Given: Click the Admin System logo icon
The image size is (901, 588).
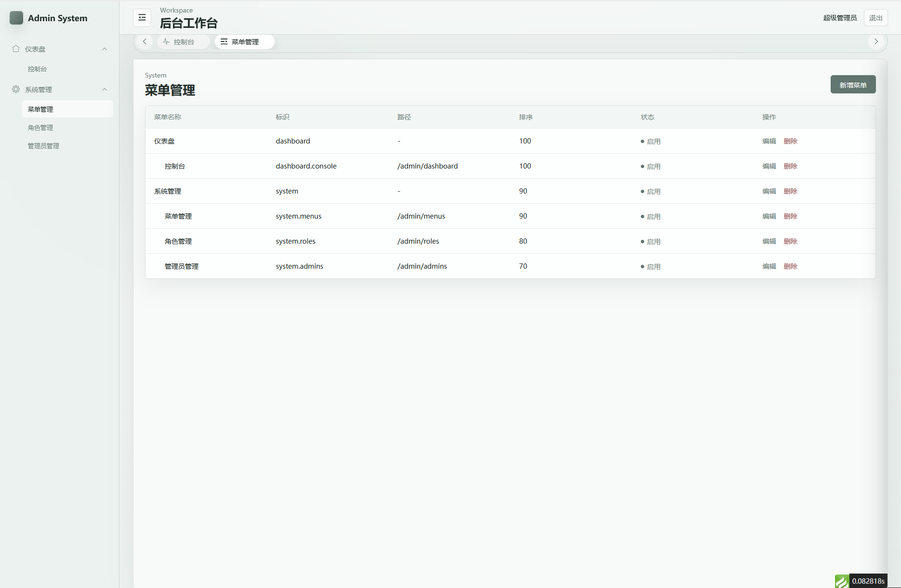Looking at the screenshot, I should (x=16, y=18).
